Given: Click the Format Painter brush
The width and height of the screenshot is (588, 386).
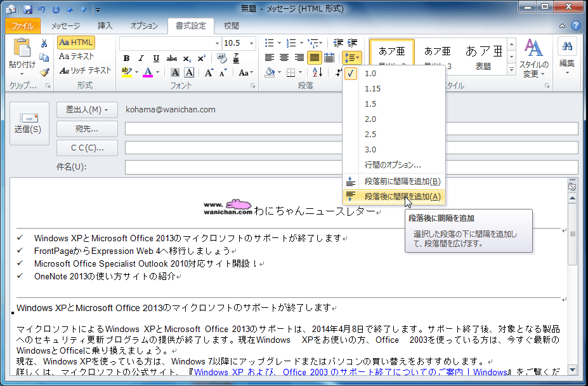Looking at the screenshot, I should tap(44, 72).
